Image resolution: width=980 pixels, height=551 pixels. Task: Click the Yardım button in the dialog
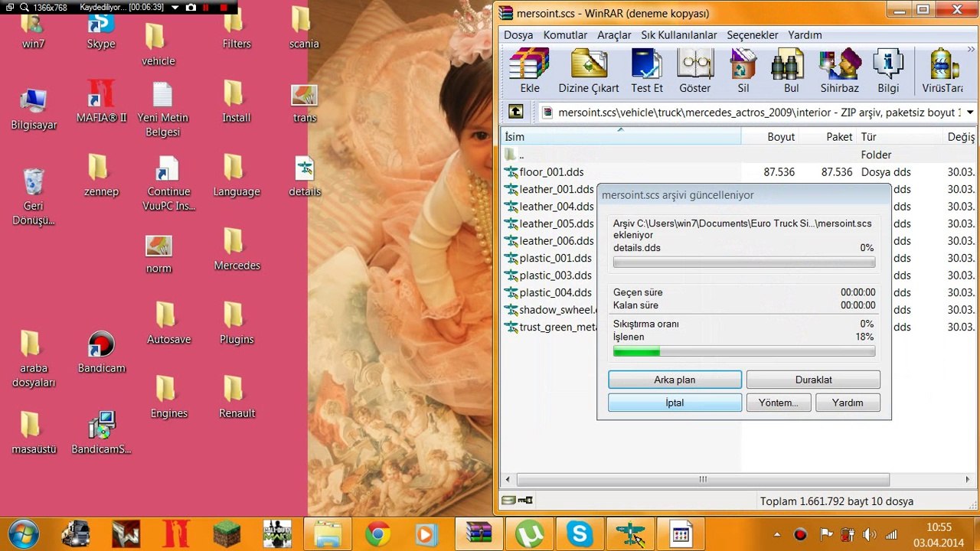coord(848,403)
